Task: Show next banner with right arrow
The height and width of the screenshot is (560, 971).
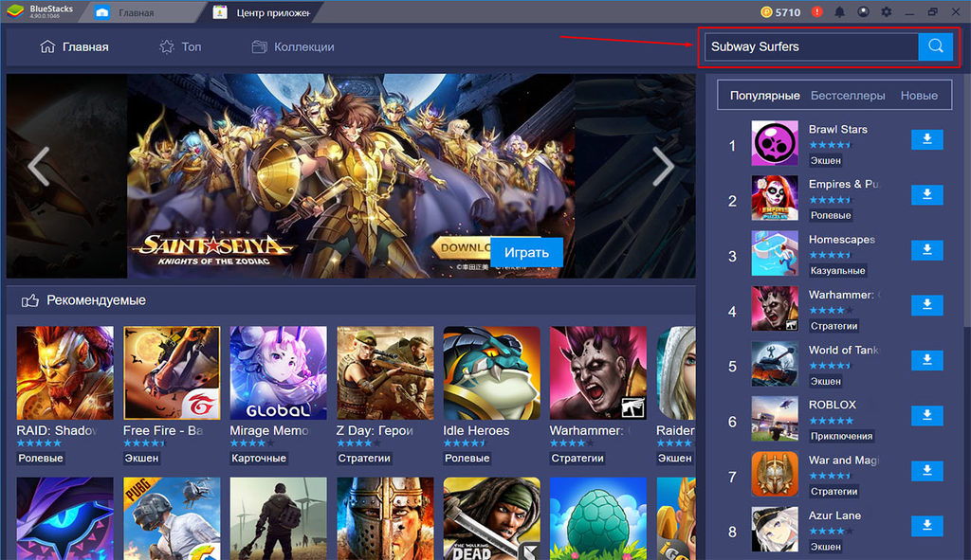Action: [x=663, y=166]
